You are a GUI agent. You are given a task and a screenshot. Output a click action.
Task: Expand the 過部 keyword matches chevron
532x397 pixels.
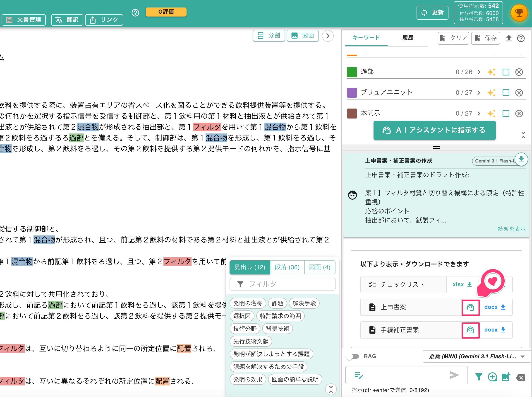tap(479, 72)
